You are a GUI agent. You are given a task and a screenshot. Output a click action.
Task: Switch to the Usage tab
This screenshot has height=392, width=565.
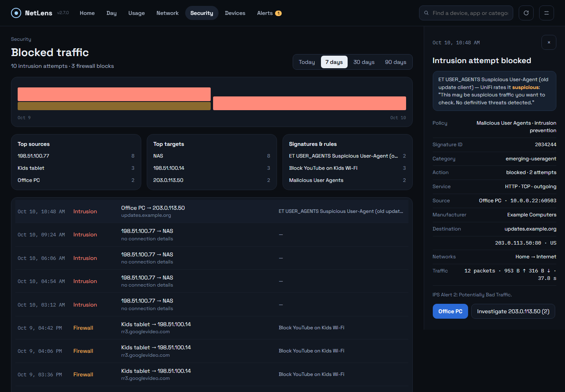pos(137,13)
